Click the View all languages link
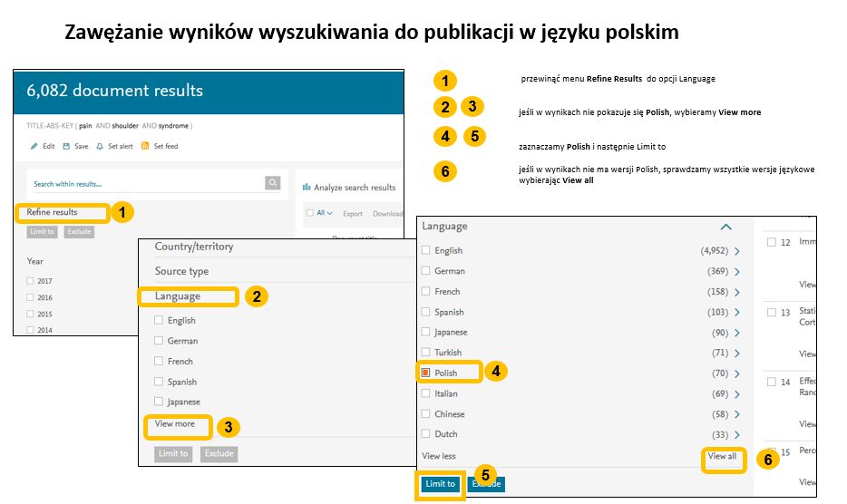This screenshot has width=847, height=504. (x=722, y=456)
